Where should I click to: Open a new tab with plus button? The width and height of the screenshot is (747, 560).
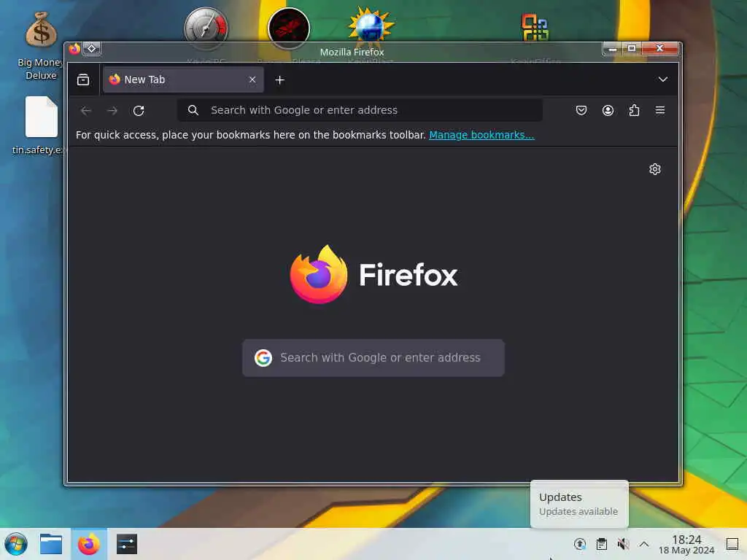point(279,80)
